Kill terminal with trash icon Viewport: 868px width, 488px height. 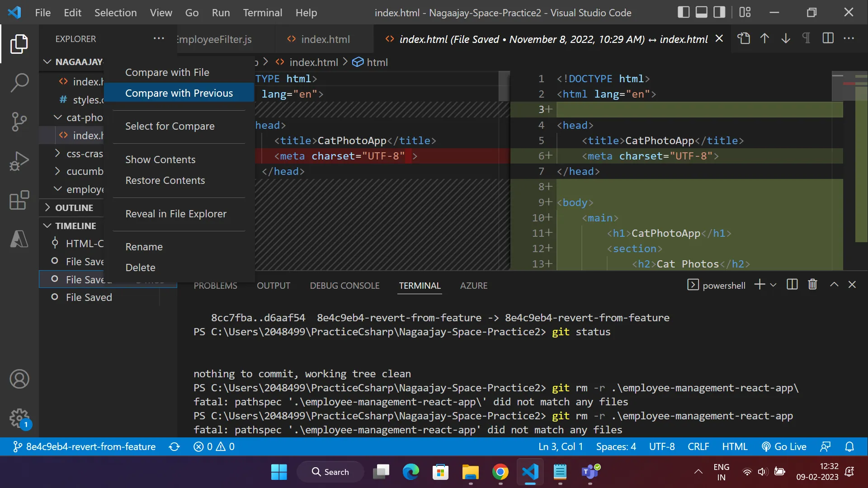(x=812, y=285)
